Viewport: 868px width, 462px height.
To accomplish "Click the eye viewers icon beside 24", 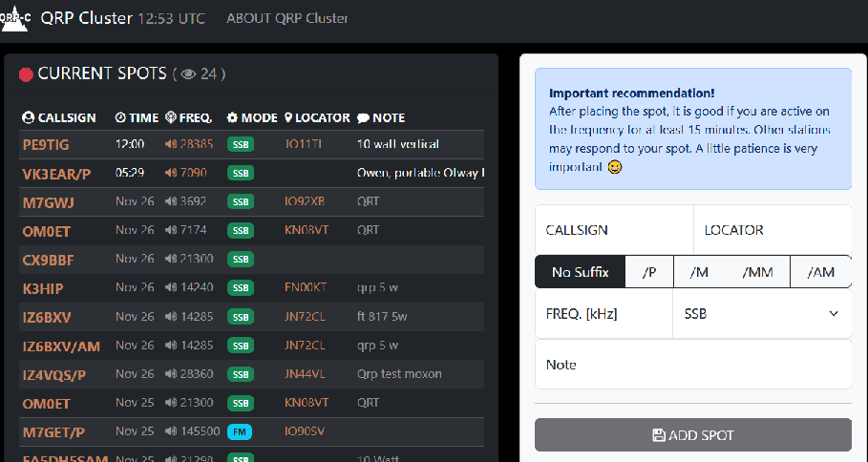I will pyautogui.click(x=188, y=74).
